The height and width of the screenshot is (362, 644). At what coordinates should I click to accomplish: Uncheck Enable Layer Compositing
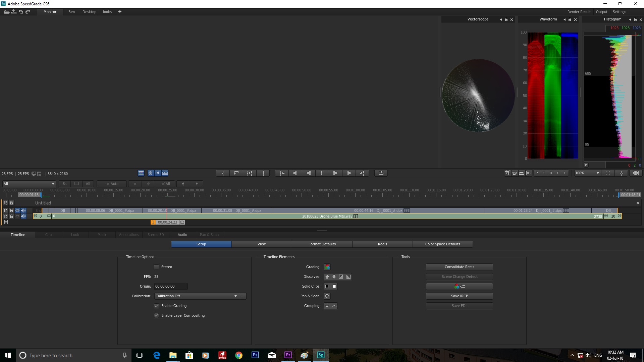156,315
